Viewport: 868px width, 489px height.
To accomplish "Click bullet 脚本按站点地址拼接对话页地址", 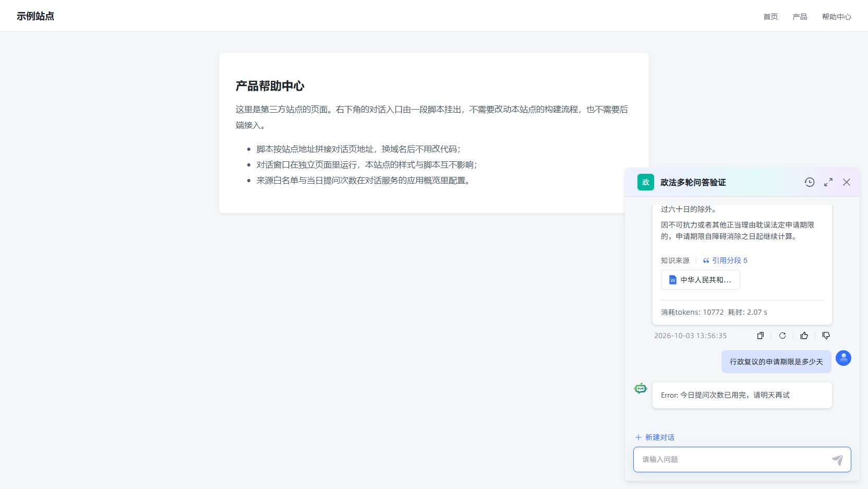I will pyautogui.click(x=359, y=149).
